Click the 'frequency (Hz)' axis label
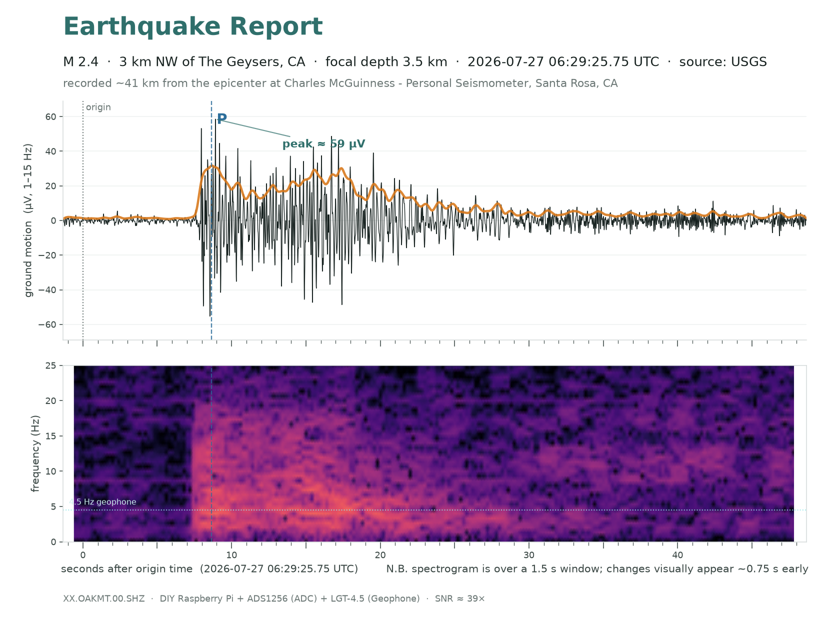This screenshot has height=630, width=840. (x=35, y=453)
